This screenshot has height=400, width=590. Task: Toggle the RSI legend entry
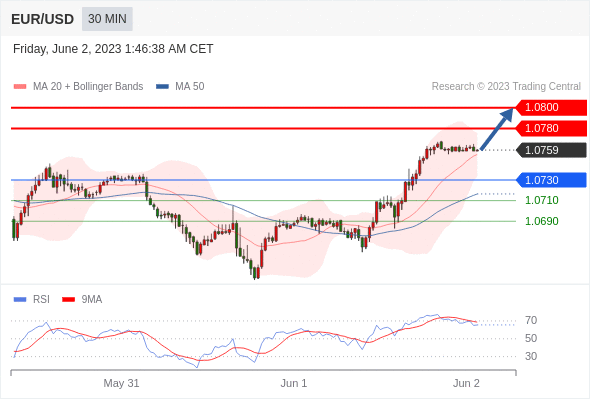tap(32, 300)
